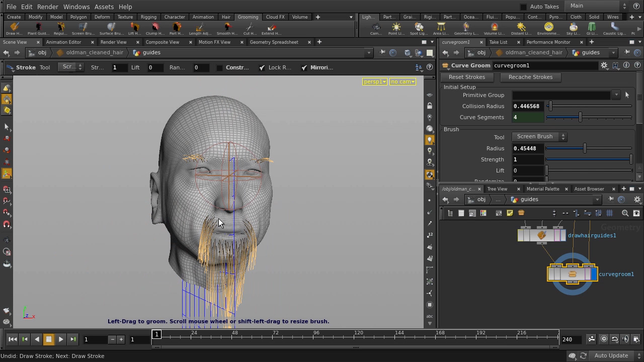
Task: Switch to the Geometry Spreadsheet tab
Action: (274, 42)
